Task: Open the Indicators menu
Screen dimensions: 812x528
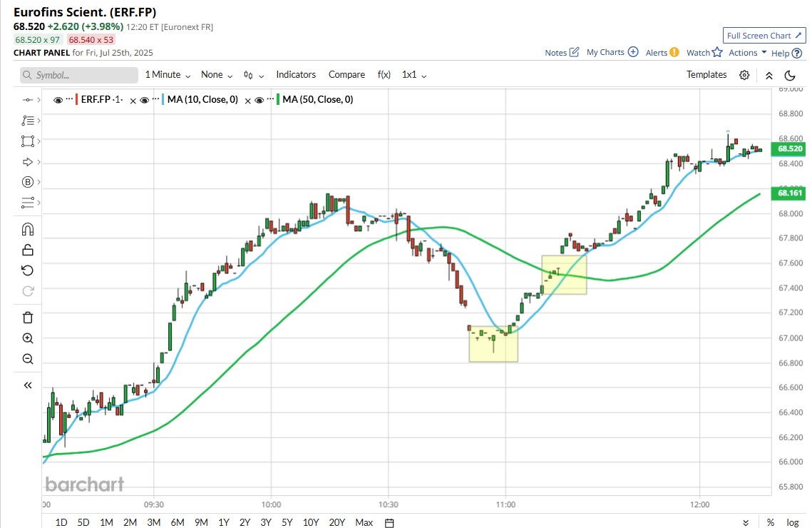Action: pos(296,75)
